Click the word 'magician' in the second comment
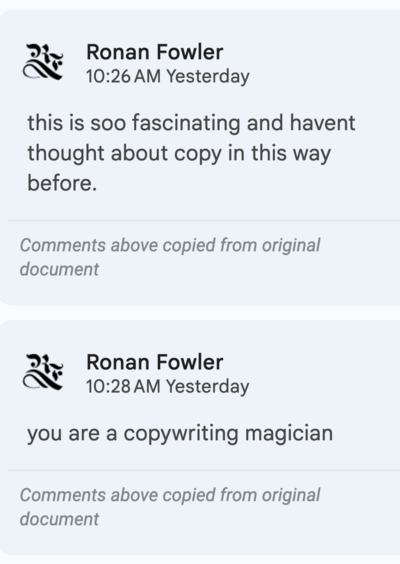The width and height of the screenshot is (400, 564). click(289, 433)
